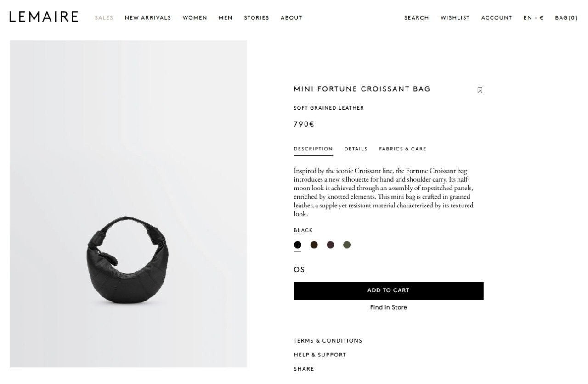Select the olive green color swatch
588x384 pixels.
[347, 245]
